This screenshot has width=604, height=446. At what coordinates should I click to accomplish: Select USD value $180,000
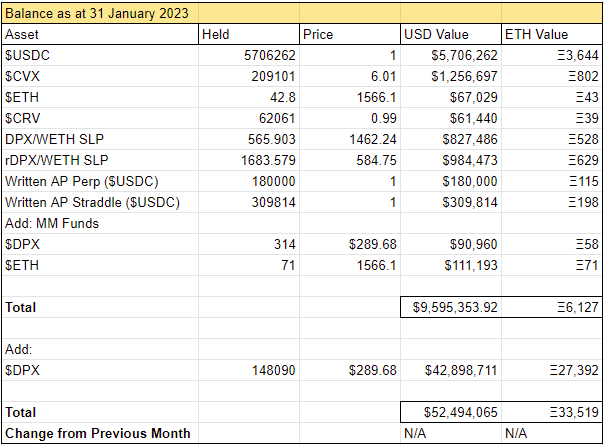click(470, 181)
